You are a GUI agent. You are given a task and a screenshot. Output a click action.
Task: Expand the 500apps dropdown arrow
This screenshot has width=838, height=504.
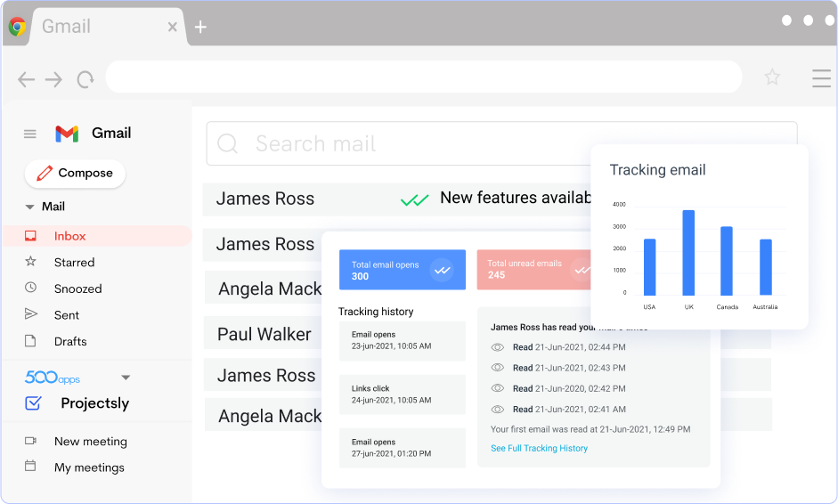coord(126,378)
